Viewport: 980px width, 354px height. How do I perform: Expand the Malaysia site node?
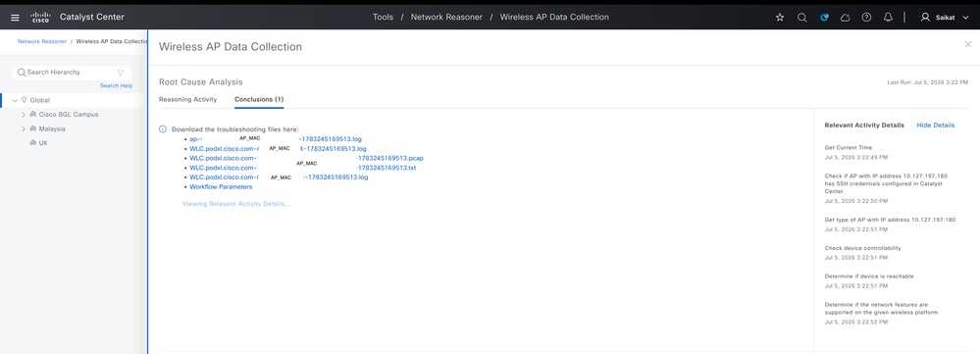24,128
